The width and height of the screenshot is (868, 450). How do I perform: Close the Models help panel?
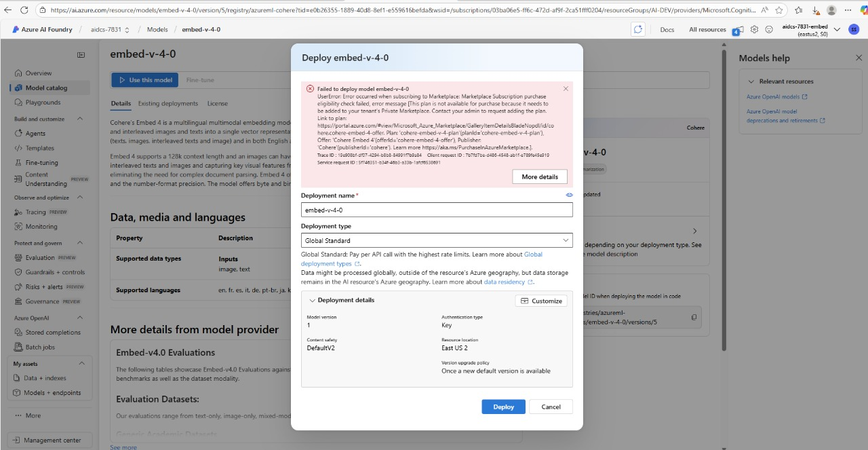click(859, 58)
